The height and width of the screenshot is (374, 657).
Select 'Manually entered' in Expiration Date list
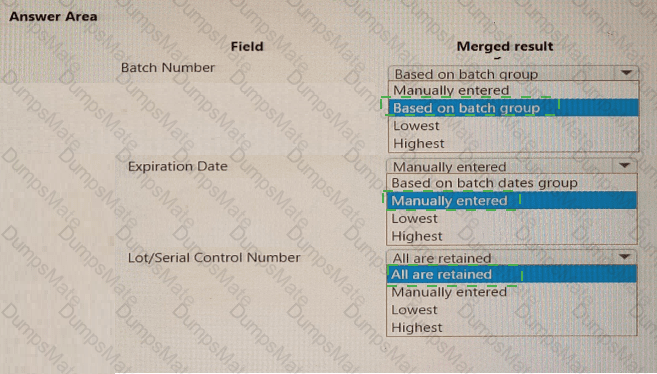[512, 201]
